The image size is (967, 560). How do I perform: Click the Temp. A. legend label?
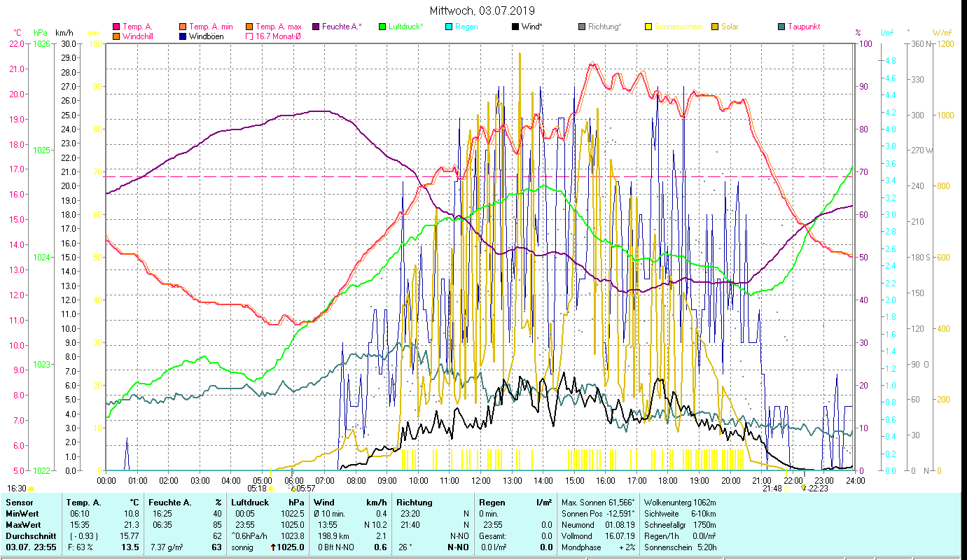pyautogui.click(x=137, y=27)
